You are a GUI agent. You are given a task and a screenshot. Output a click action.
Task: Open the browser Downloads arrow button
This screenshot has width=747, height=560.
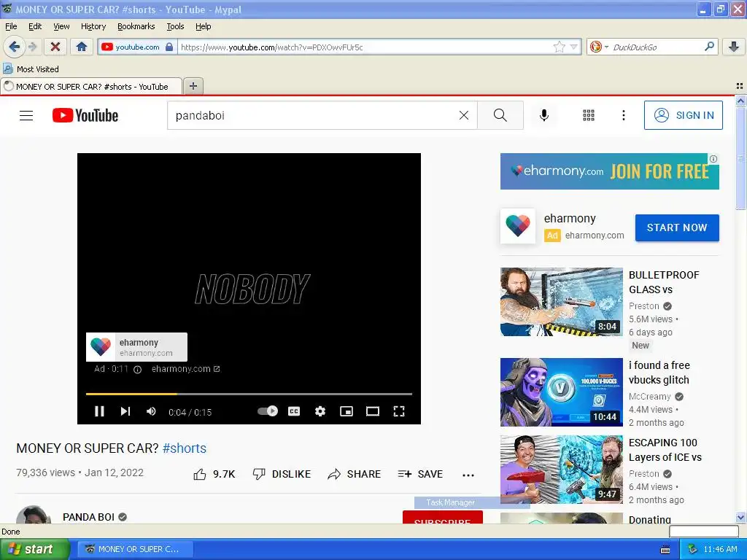[734, 47]
